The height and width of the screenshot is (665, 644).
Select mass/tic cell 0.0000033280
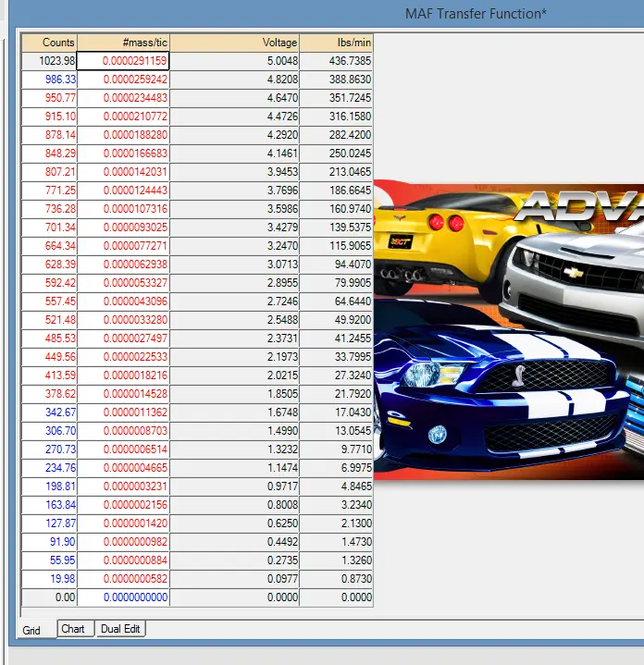point(123,321)
